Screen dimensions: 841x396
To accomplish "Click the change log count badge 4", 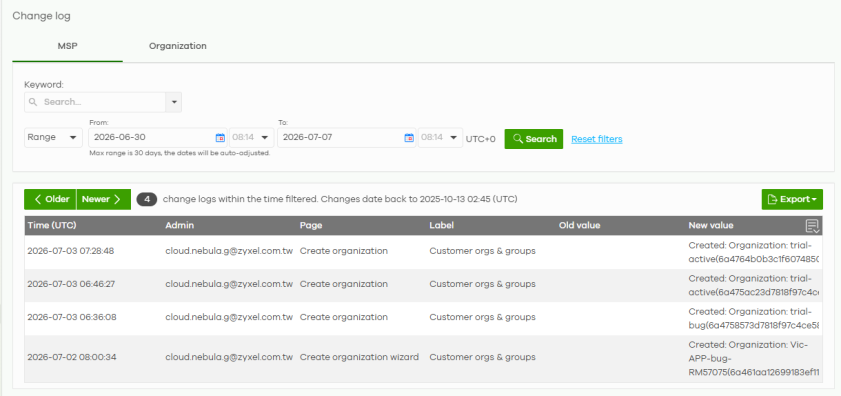I will pyautogui.click(x=147, y=200).
